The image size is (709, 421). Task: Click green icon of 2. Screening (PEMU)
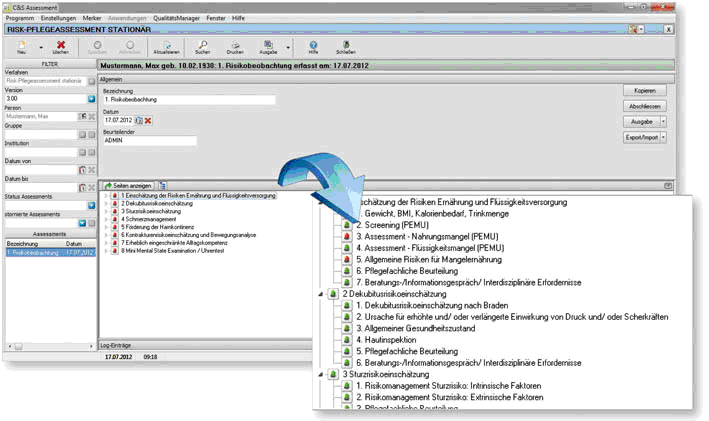coord(347,225)
